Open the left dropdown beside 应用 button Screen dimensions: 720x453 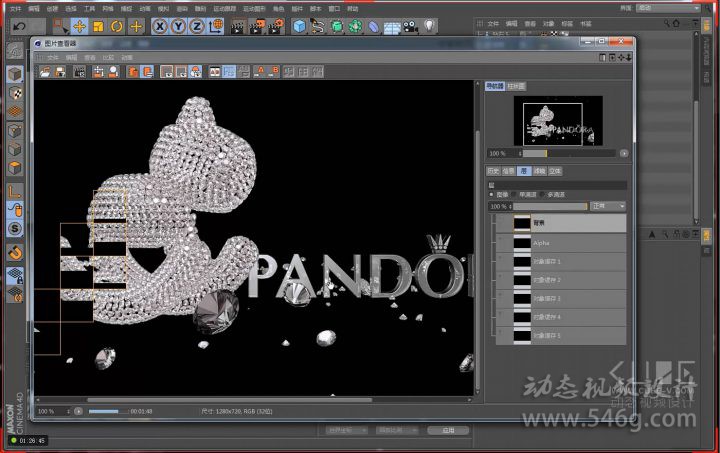[x=346, y=431]
